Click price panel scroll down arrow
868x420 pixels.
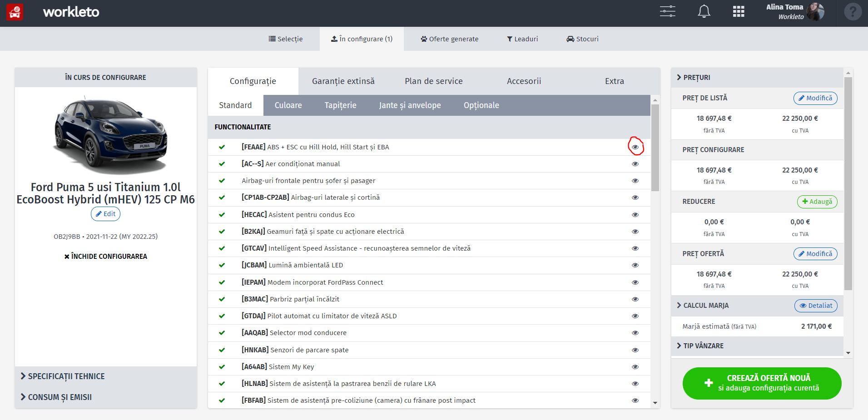(848, 353)
